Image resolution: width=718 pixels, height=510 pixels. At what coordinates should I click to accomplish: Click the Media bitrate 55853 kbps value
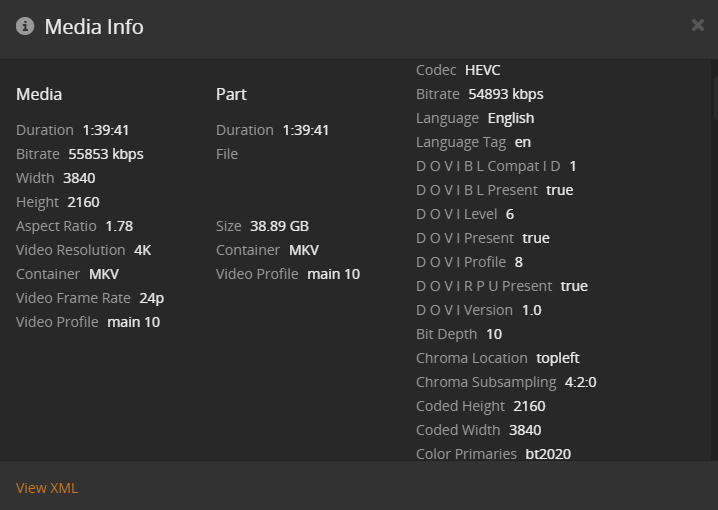(106, 154)
